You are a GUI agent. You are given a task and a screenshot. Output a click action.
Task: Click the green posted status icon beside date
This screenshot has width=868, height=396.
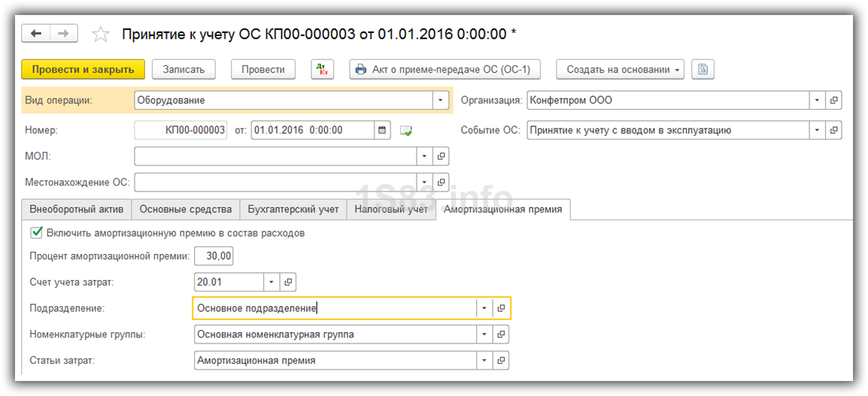(406, 131)
